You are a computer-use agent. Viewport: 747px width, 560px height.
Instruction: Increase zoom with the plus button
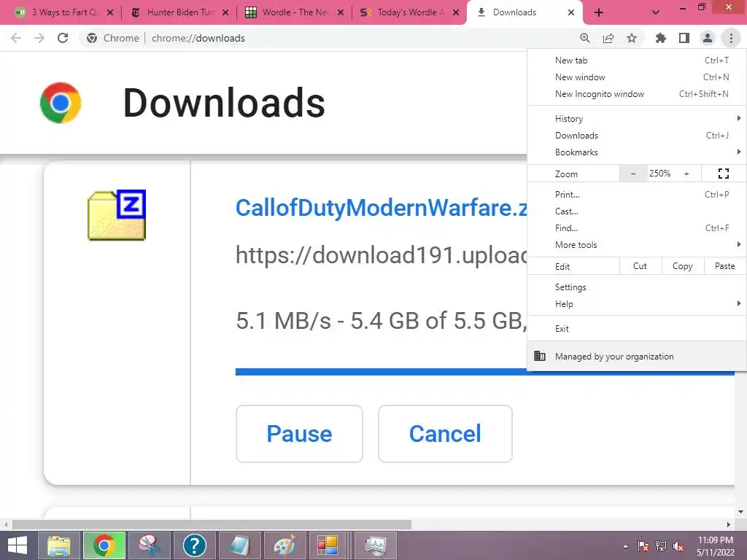coord(686,174)
